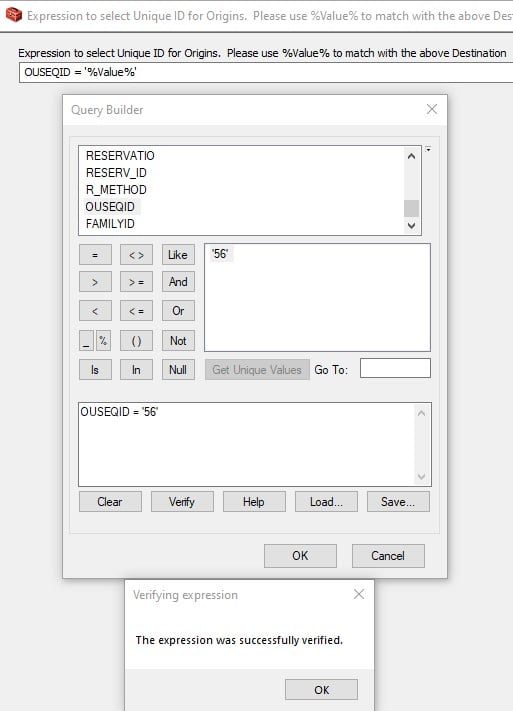This screenshot has width=513, height=711.
Task: Select R_METHOD field in list
Action: (116, 190)
